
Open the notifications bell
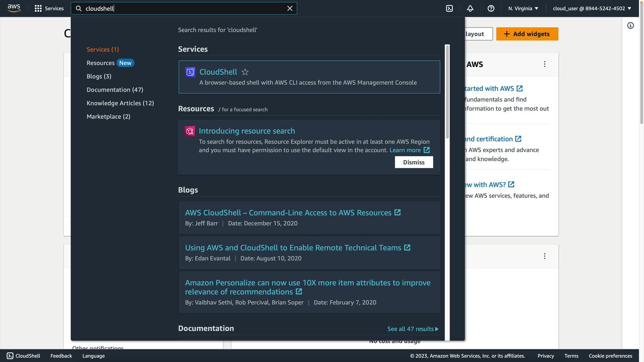(470, 8)
